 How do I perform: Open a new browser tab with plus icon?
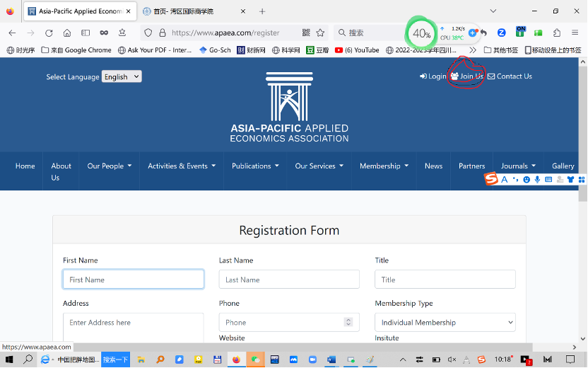click(x=262, y=11)
